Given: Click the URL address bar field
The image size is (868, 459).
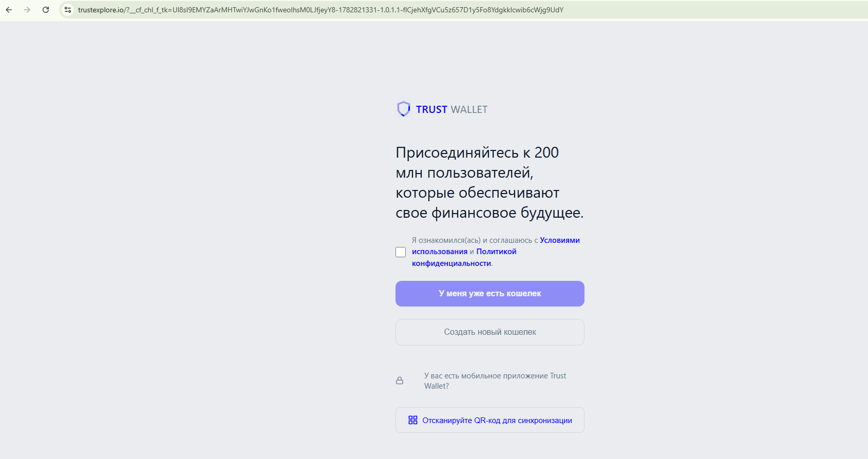Looking at the screenshot, I should (x=464, y=10).
